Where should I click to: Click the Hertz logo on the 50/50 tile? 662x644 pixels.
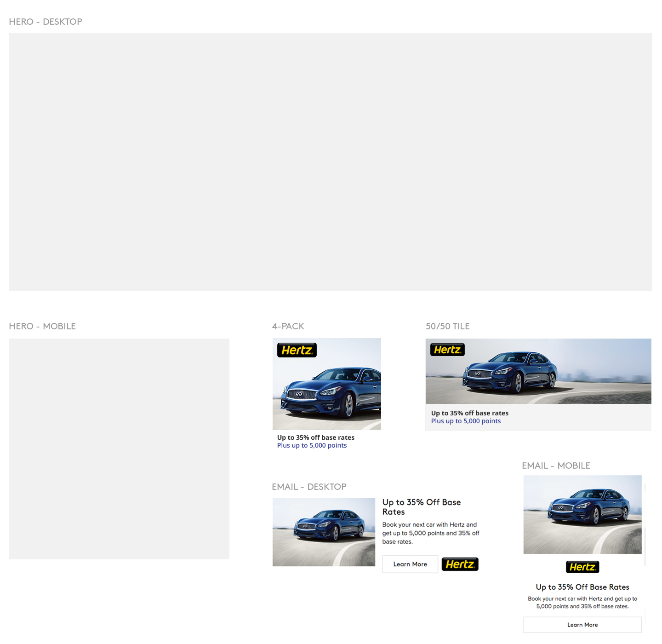pyautogui.click(x=447, y=350)
